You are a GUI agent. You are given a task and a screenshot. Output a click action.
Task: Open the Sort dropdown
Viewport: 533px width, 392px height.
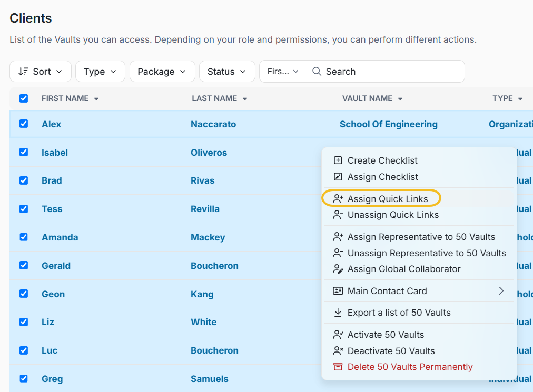(41, 72)
